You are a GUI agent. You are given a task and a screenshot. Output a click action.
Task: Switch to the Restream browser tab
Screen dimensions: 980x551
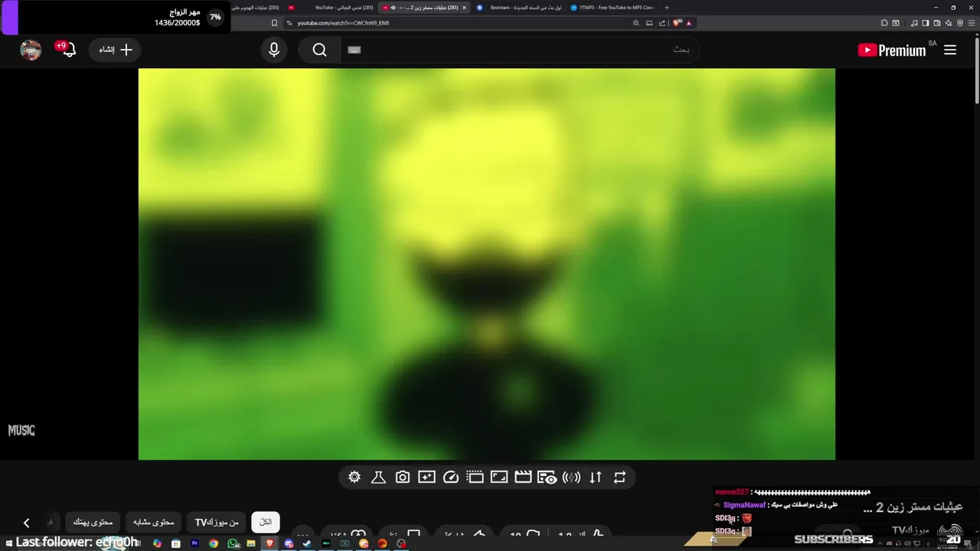[x=519, y=8]
